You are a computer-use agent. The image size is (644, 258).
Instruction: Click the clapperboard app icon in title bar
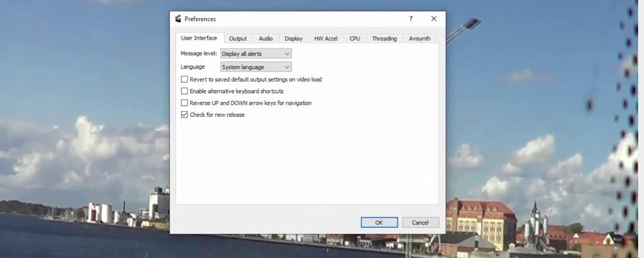(x=178, y=19)
